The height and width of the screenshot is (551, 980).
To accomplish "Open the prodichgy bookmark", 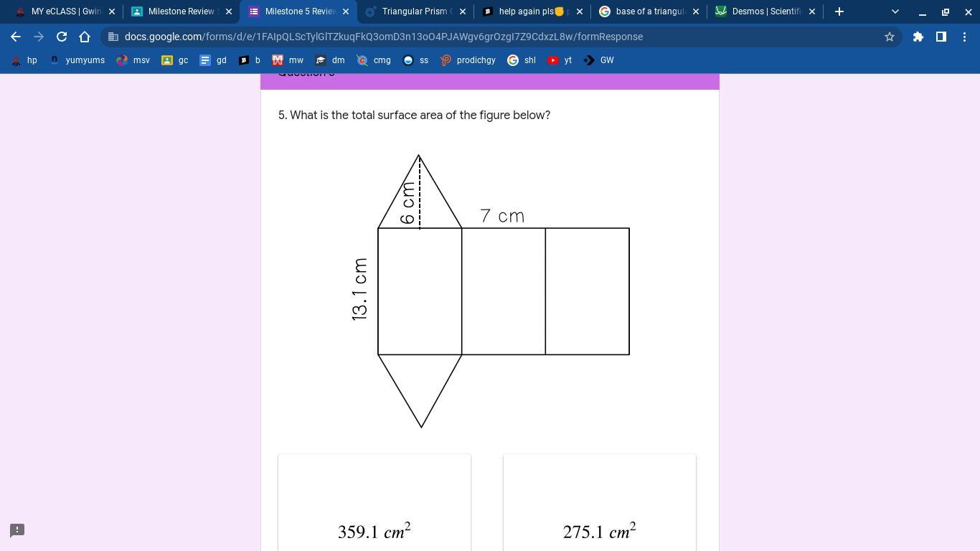I will 468,60.
